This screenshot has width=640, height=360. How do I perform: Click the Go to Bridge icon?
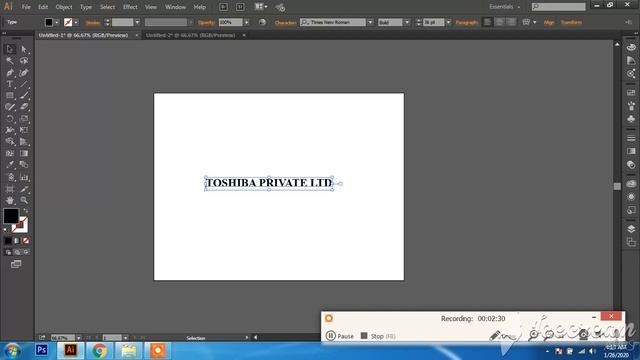point(223,7)
